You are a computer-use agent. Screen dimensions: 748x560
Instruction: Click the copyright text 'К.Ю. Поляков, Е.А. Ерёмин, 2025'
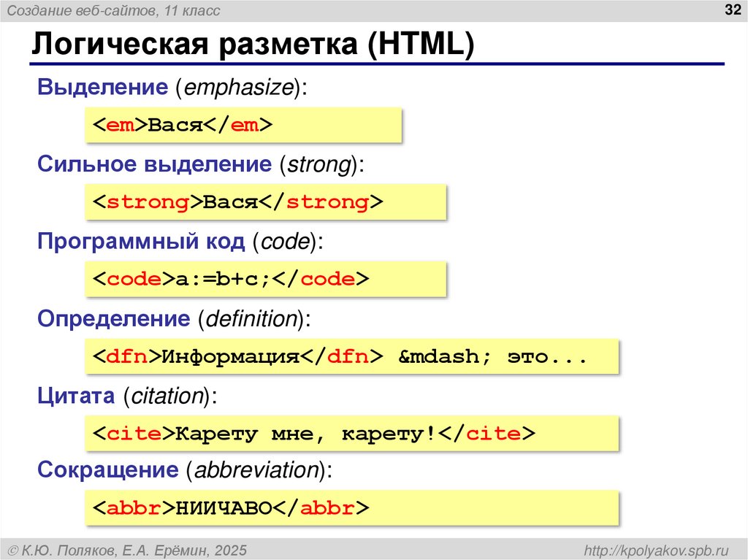(x=127, y=551)
